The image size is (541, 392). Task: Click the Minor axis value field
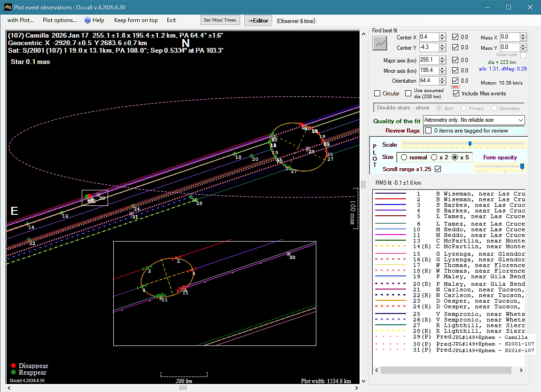point(429,71)
